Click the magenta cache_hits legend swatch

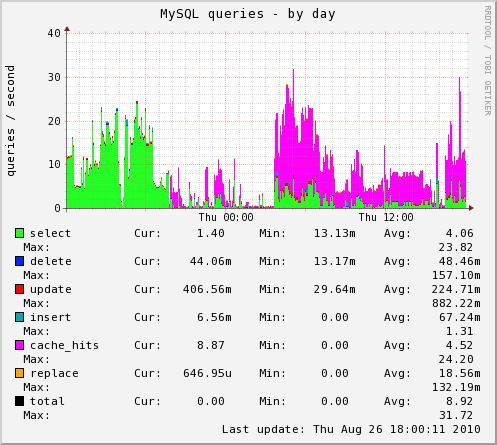pyautogui.click(x=19, y=345)
